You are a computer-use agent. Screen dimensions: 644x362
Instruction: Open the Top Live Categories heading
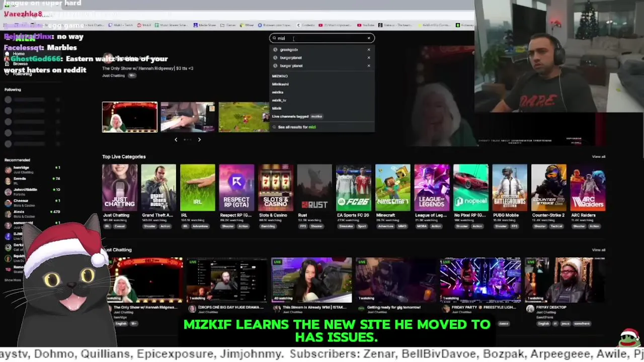(x=124, y=157)
